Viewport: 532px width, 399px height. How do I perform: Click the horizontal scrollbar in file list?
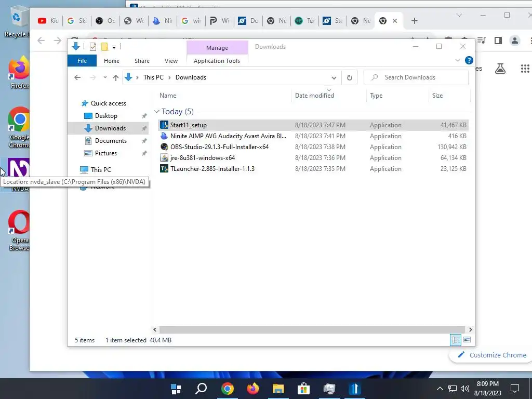coord(312,329)
